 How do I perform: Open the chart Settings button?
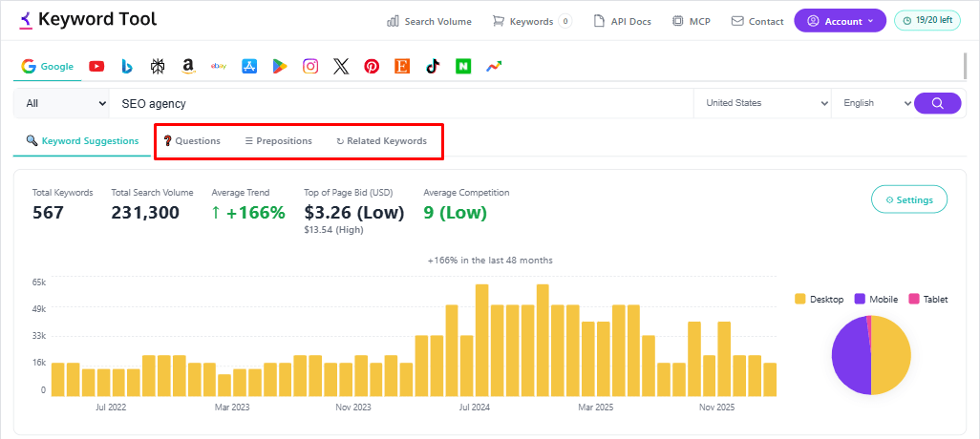pyautogui.click(x=909, y=199)
